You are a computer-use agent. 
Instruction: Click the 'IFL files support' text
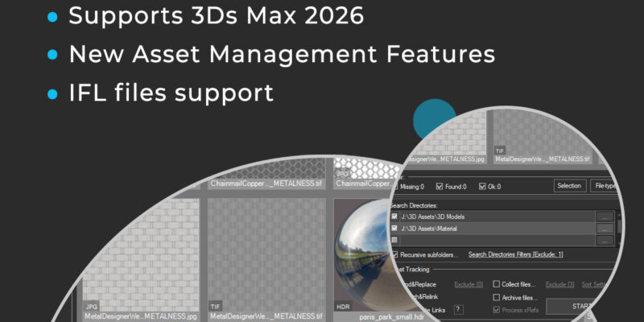point(171,93)
